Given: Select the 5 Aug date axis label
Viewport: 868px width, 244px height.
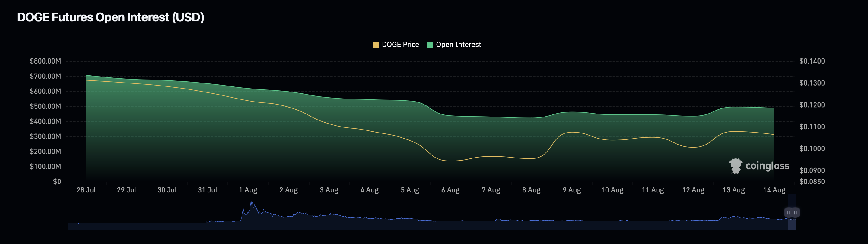Looking at the screenshot, I should click(x=410, y=190).
